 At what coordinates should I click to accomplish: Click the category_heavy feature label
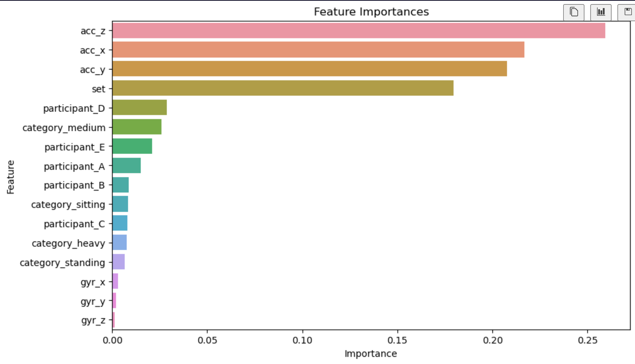(68, 243)
